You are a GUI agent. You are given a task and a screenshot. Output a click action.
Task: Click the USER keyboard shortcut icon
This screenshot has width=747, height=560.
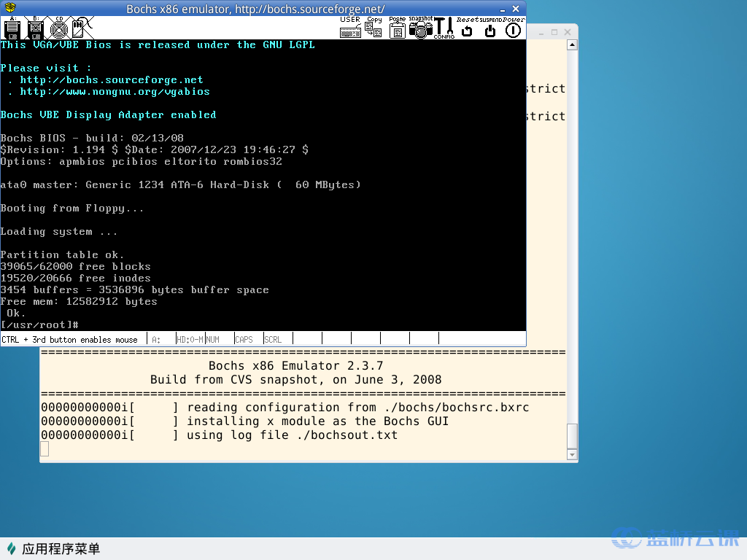point(350,29)
